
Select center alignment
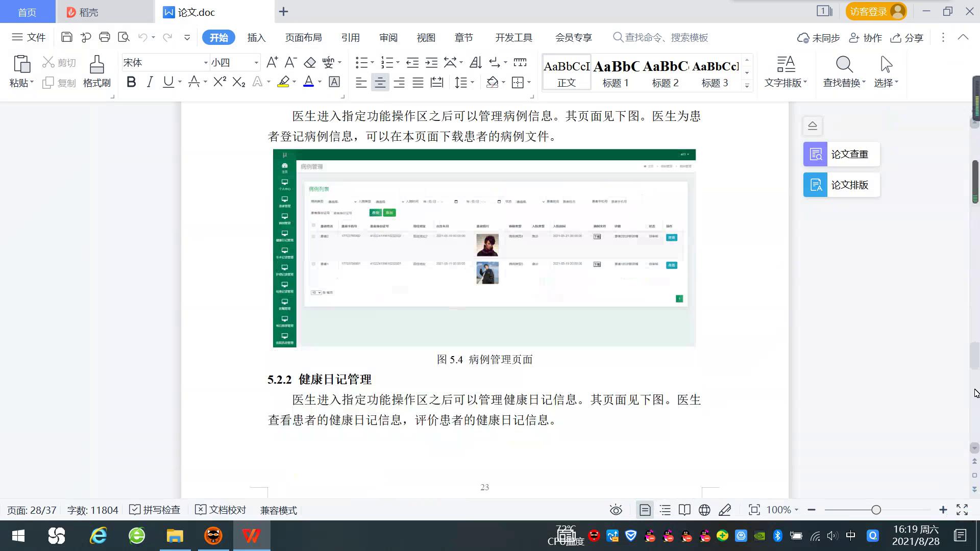tap(380, 82)
